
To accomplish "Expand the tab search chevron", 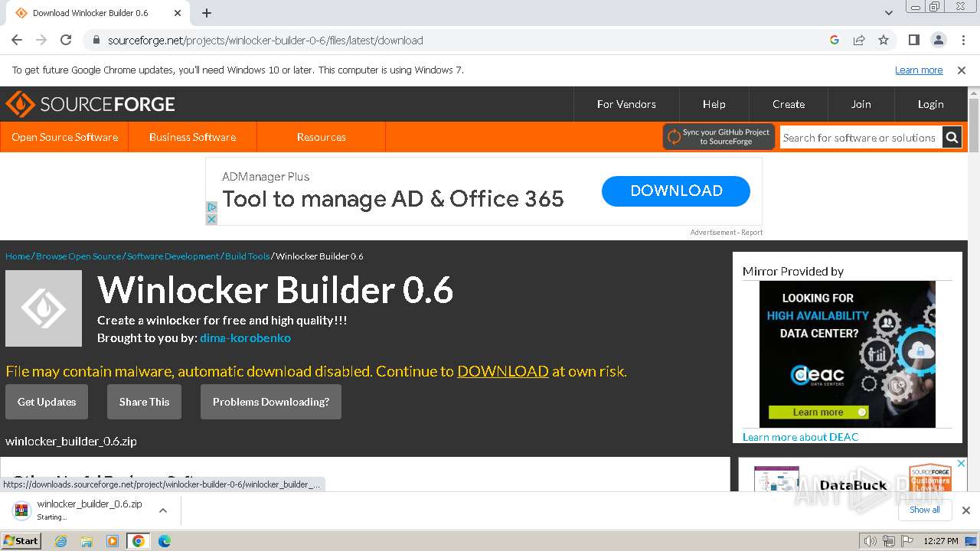I will pyautogui.click(x=889, y=13).
